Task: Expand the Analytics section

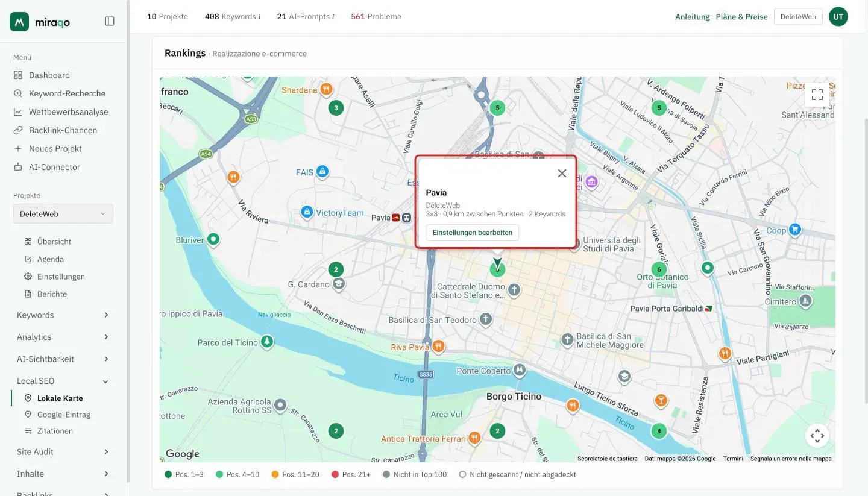Action: pos(63,337)
